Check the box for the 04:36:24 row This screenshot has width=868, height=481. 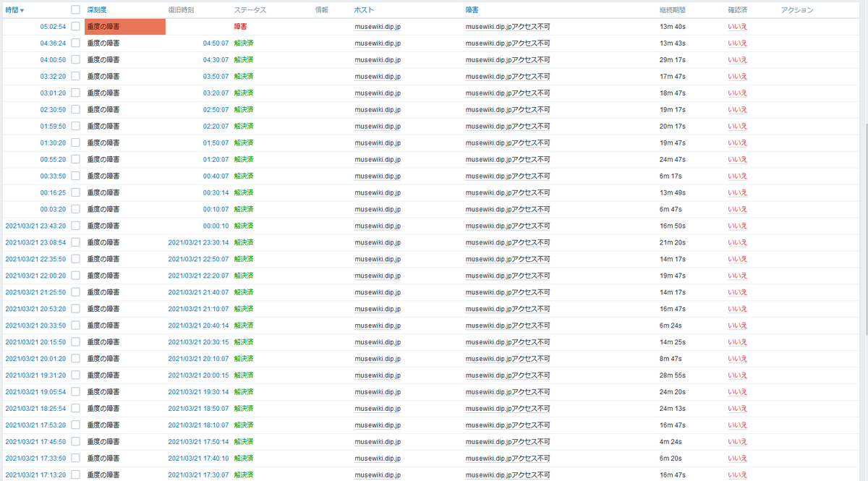pyautogui.click(x=75, y=43)
